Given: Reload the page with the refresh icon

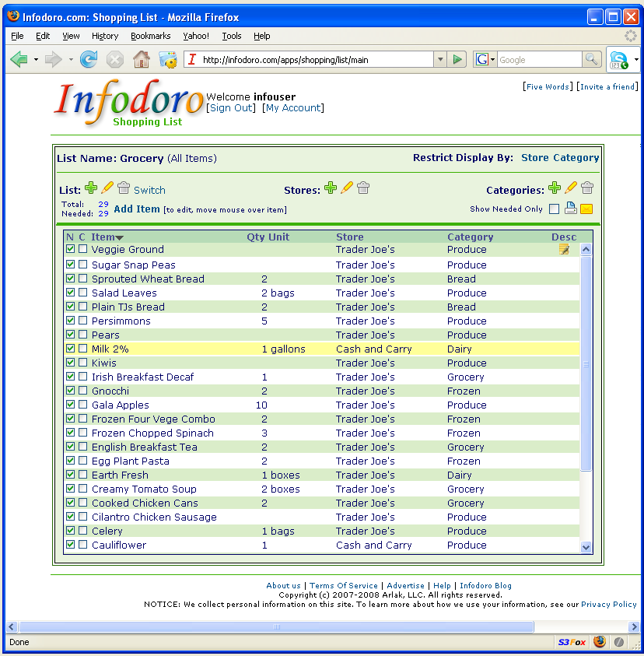Looking at the screenshot, I should (89, 59).
